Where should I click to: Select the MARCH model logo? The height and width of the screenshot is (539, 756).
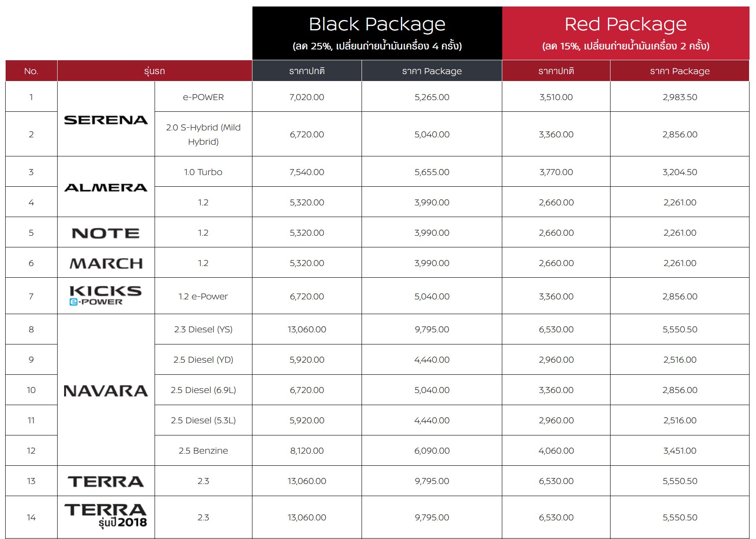coord(106,263)
